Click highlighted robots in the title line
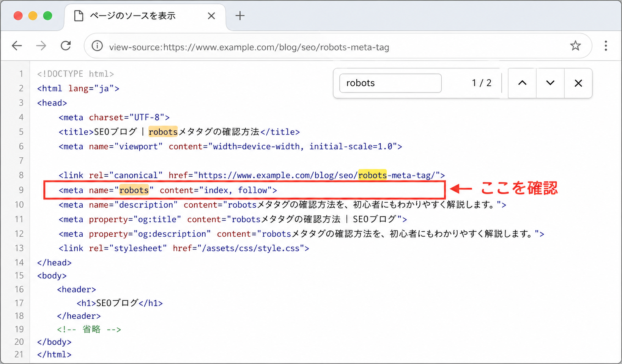622x364 pixels. point(163,132)
